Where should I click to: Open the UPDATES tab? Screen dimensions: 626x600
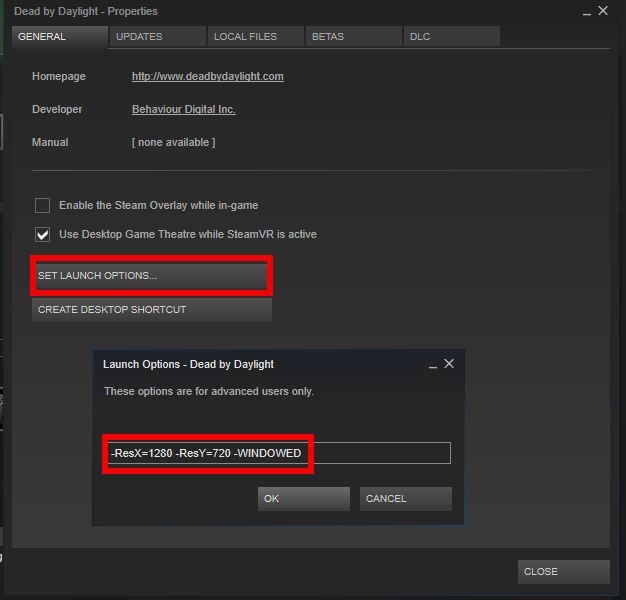click(158, 37)
